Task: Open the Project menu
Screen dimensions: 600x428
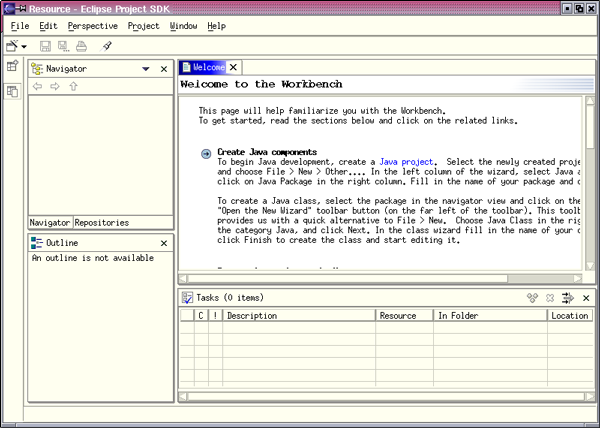Action: coord(144,25)
